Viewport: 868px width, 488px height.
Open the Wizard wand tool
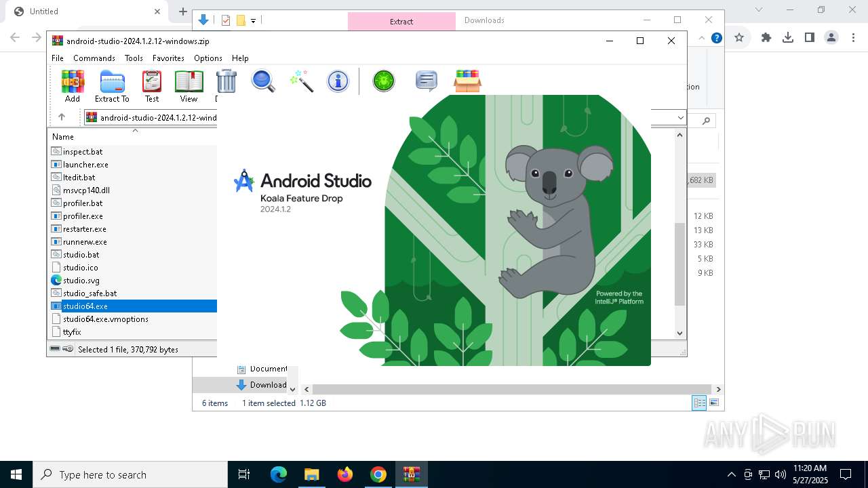[x=301, y=81]
